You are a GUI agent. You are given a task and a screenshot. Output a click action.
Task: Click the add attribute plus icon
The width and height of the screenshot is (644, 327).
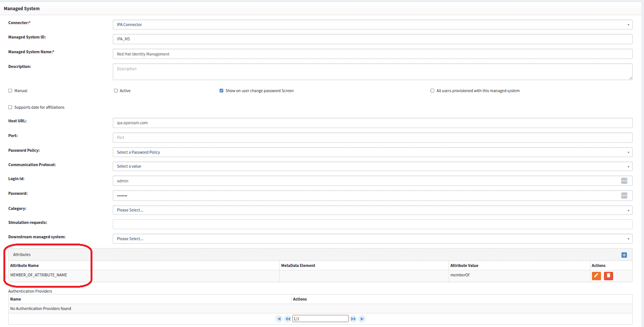[x=624, y=255]
